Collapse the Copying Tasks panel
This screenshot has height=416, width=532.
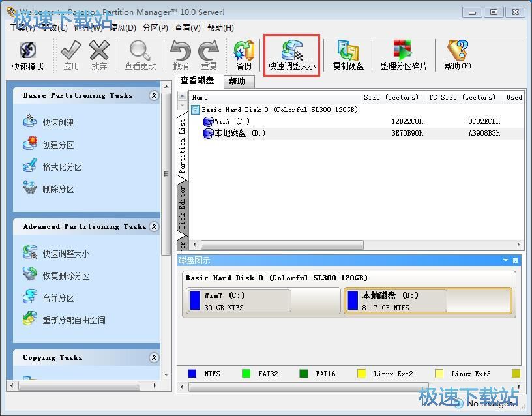[x=154, y=357]
